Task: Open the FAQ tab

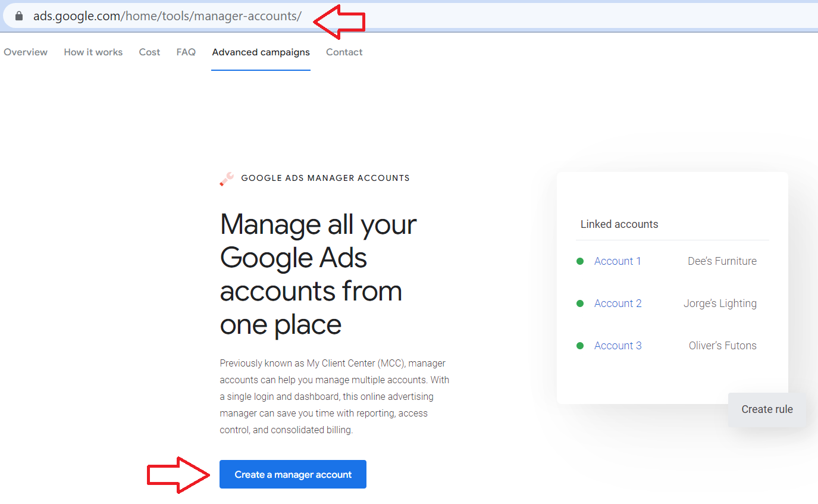Action: click(186, 52)
